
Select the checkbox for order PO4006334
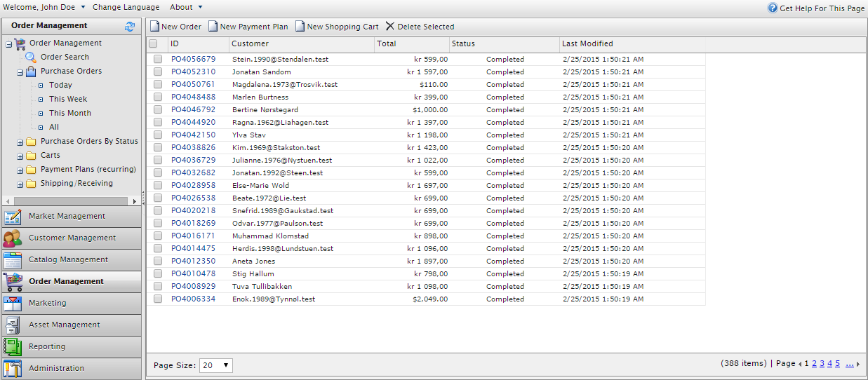pos(158,299)
